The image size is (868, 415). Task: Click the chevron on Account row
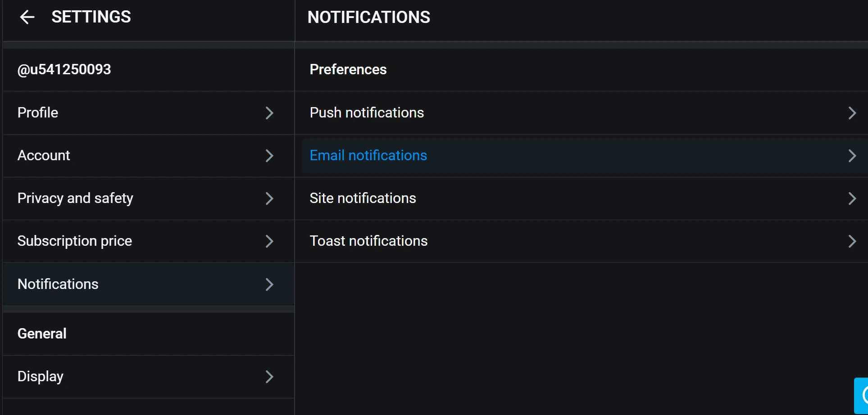coord(269,156)
